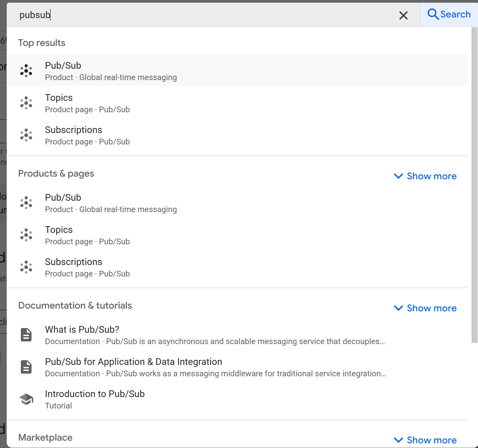Click the results list vertical scrollbar
The width and height of the screenshot is (478, 448).
474,184
